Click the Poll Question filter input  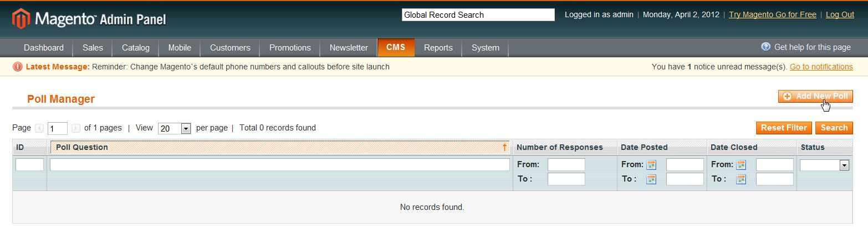pyautogui.click(x=280, y=164)
